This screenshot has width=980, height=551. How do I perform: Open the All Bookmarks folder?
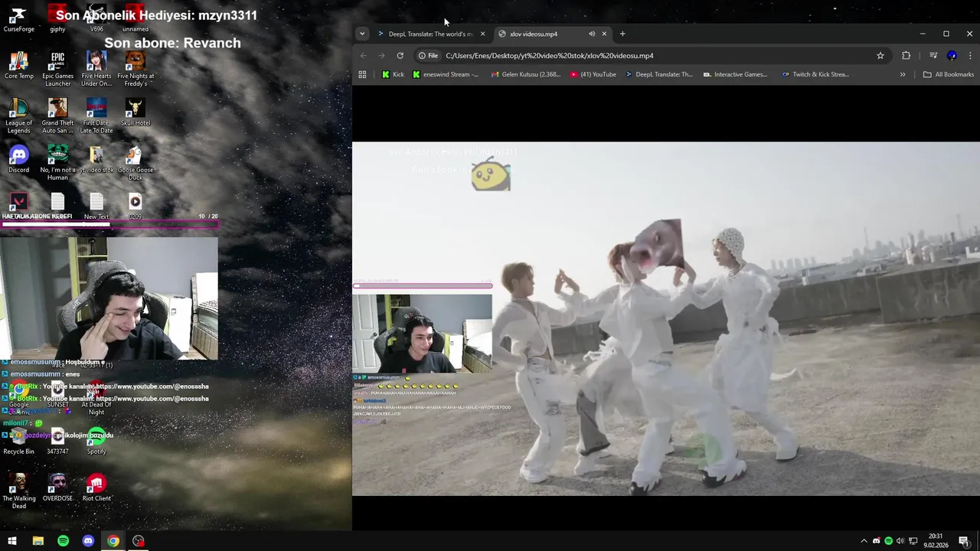[949, 74]
